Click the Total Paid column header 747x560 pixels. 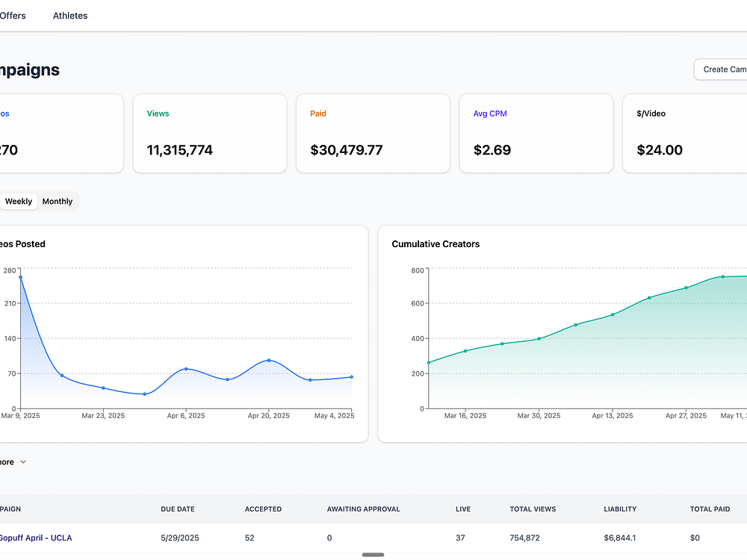click(710, 509)
